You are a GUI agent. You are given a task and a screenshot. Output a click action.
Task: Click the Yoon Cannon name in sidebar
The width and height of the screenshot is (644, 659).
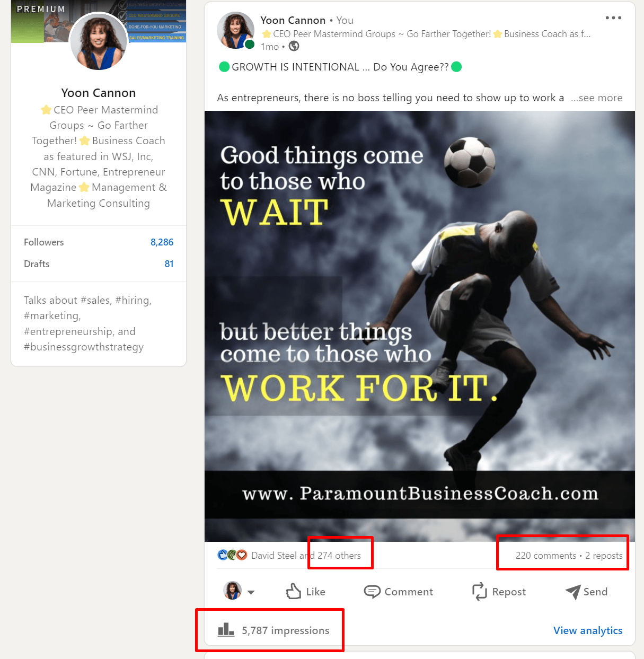coord(99,93)
